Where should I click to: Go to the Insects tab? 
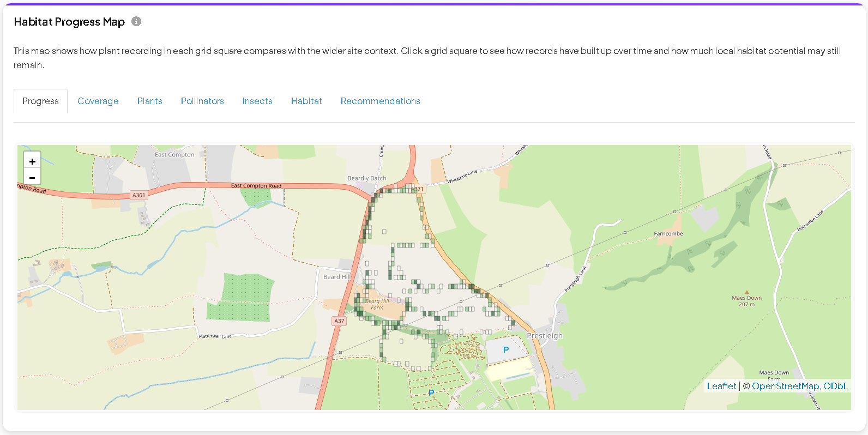pos(257,101)
